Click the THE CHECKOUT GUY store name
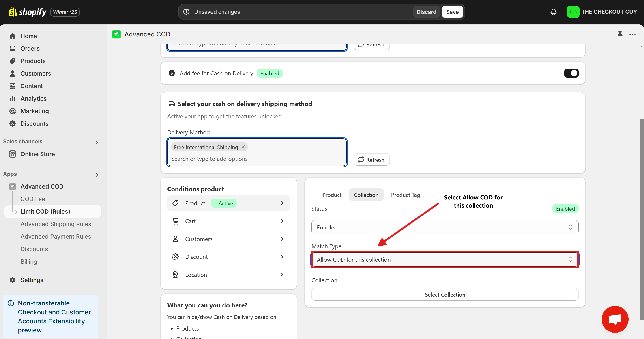The width and height of the screenshot is (644, 339). pyautogui.click(x=609, y=12)
